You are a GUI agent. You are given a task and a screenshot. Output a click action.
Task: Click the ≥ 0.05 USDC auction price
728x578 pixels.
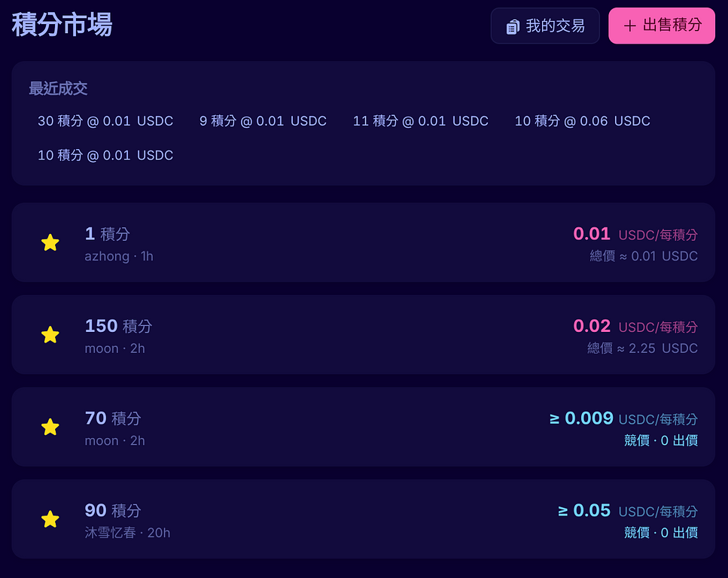(x=627, y=511)
